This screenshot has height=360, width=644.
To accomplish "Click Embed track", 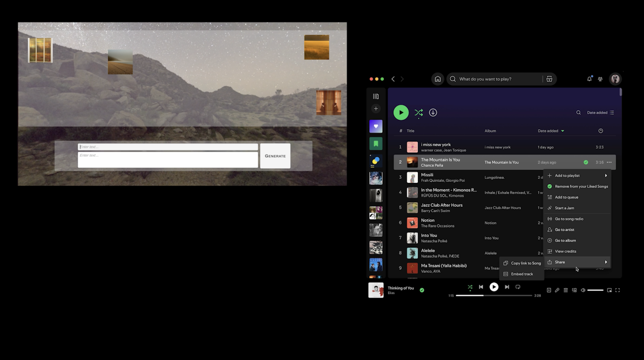I will (522, 274).
